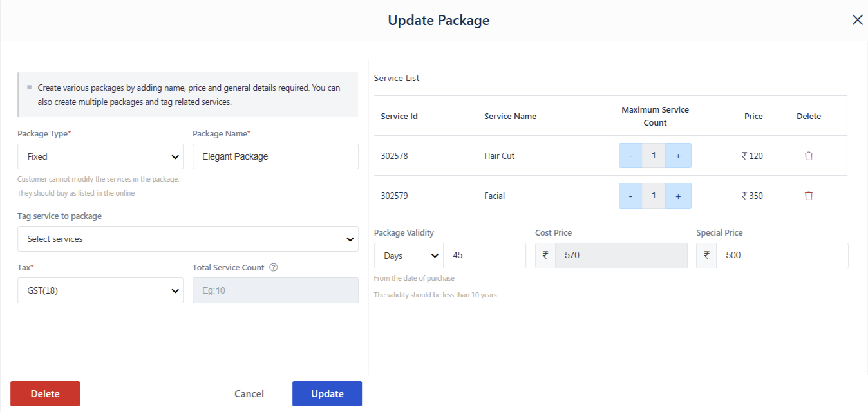The image size is (868, 412).
Task: Click the Delete column header
Action: (x=809, y=117)
